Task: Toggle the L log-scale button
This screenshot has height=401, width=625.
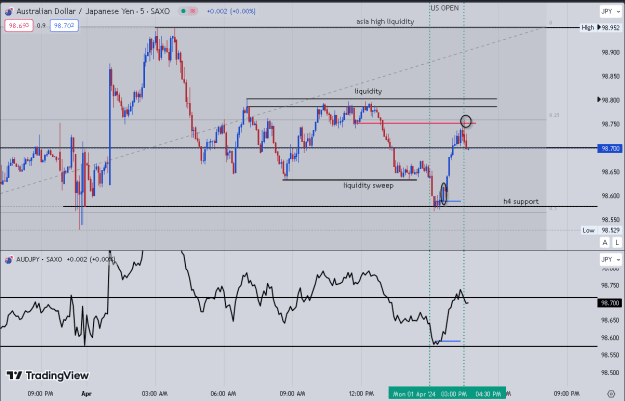Action: coord(617,242)
